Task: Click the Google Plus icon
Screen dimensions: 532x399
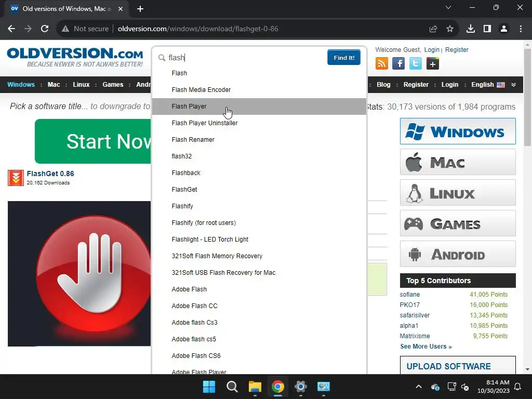Action: (432, 63)
